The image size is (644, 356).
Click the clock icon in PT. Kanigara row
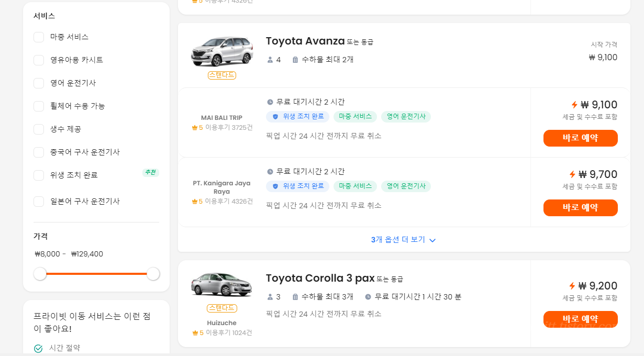[x=270, y=172]
